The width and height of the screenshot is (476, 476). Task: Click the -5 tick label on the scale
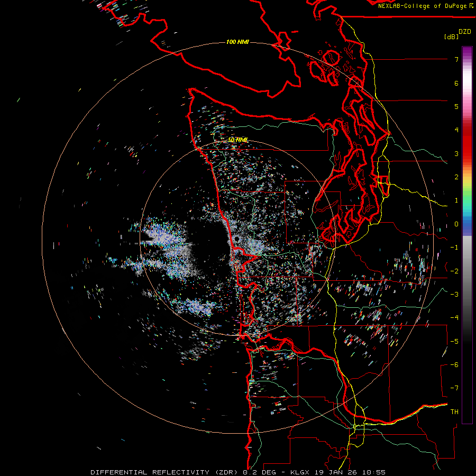click(454, 342)
